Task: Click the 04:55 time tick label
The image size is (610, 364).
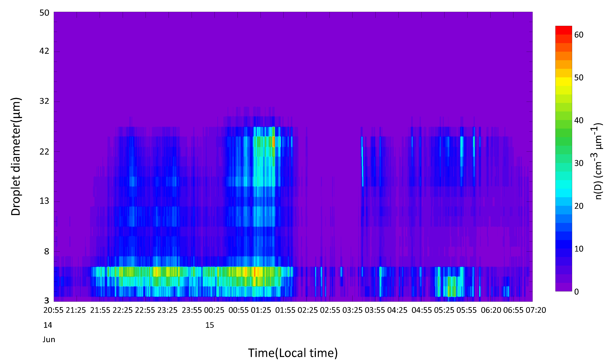Action: [x=421, y=310]
